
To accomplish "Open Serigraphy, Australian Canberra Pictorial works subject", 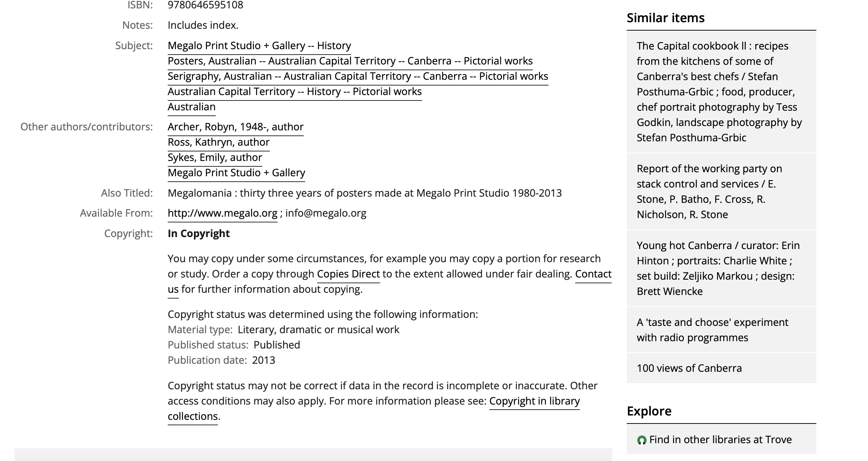I will point(358,76).
